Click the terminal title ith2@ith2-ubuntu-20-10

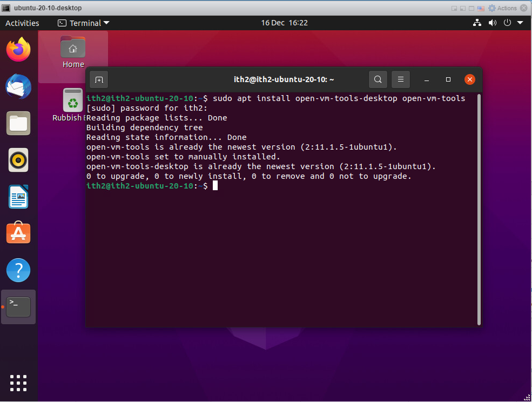pyautogui.click(x=284, y=79)
